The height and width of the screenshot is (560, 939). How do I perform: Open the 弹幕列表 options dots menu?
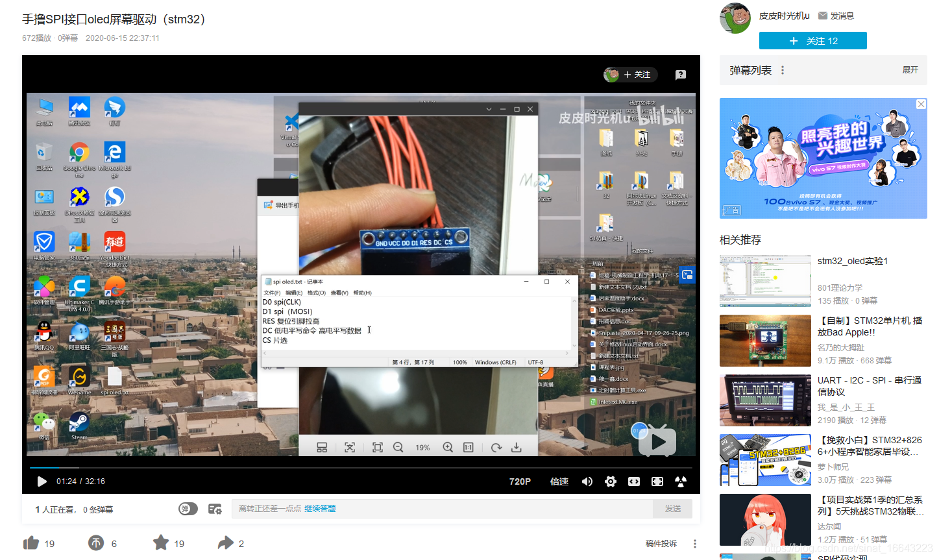click(x=783, y=70)
